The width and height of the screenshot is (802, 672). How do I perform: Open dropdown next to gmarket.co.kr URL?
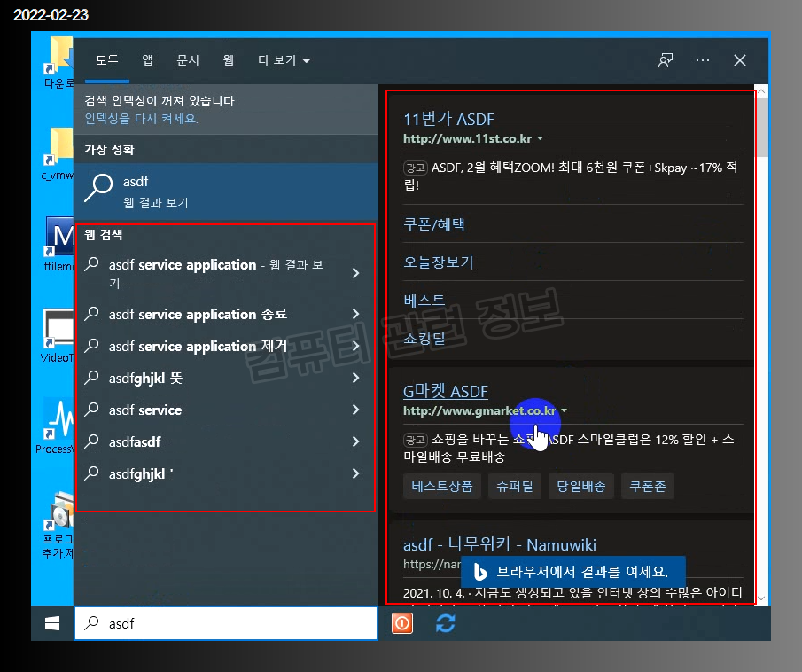pos(564,410)
